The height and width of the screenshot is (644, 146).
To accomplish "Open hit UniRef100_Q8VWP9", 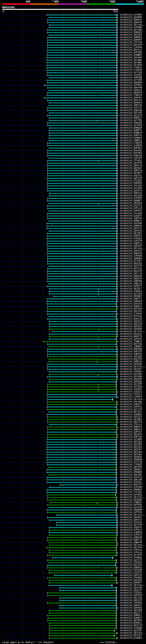I will pos(131,17).
